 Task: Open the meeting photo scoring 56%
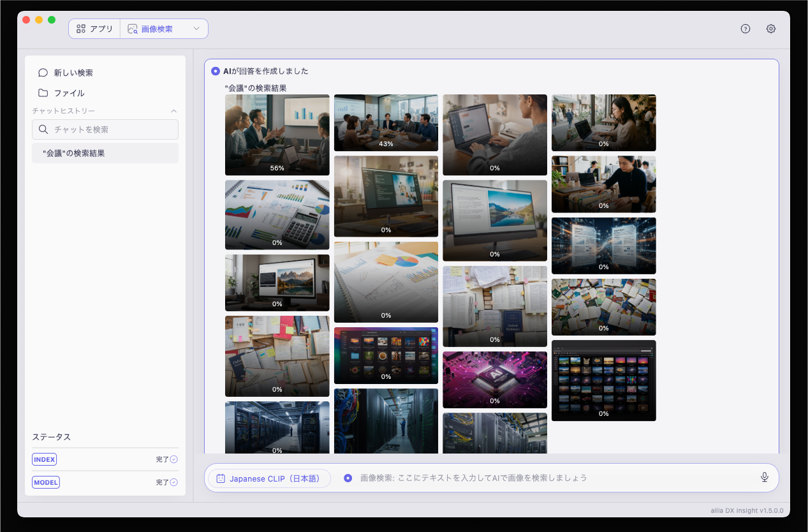click(x=277, y=135)
